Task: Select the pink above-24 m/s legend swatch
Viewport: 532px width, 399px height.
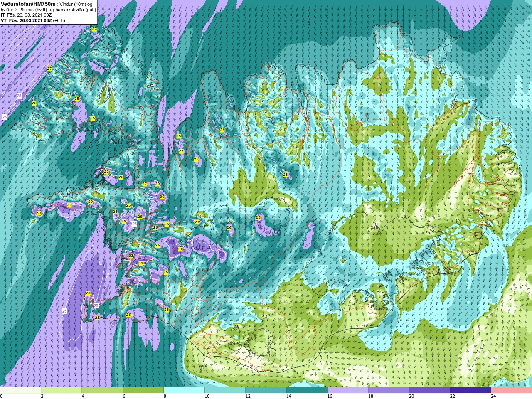Action: pos(512,390)
